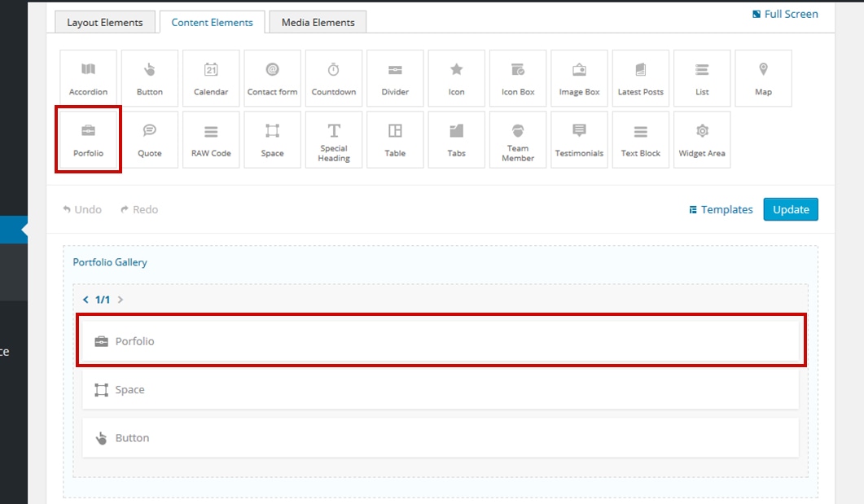Image resolution: width=864 pixels, height=504 pixels.
Task: Redo the last undone change
Action: point(139,209)
